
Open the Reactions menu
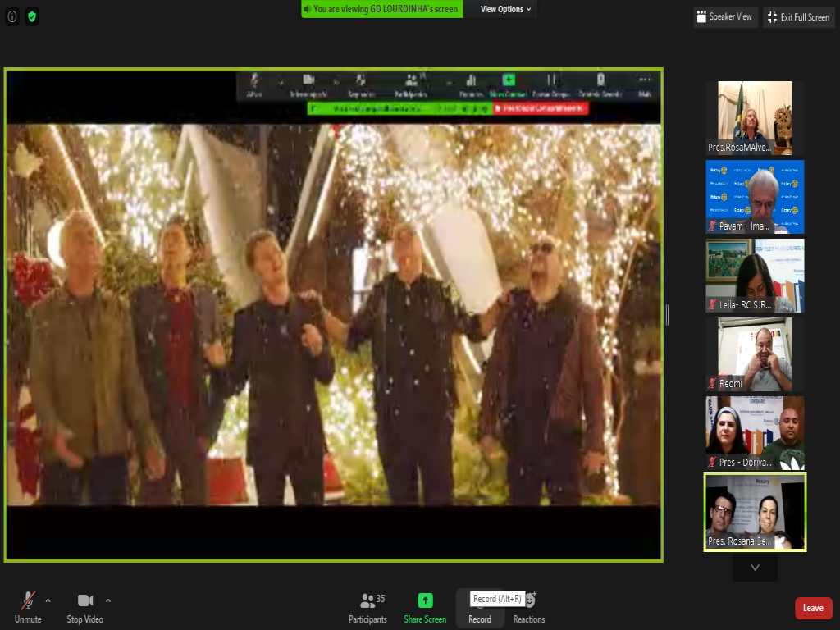pyautogui.click(x=529, y=608)
